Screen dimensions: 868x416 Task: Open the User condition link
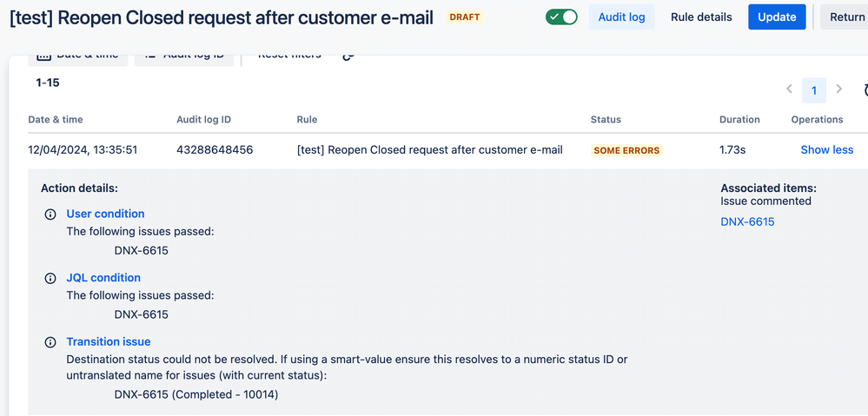(105, 214)
